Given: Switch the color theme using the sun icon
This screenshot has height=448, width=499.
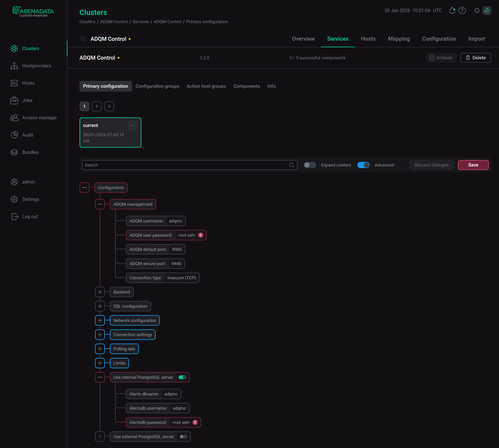Looking at the screenshot, I should [x=477, y=10].
